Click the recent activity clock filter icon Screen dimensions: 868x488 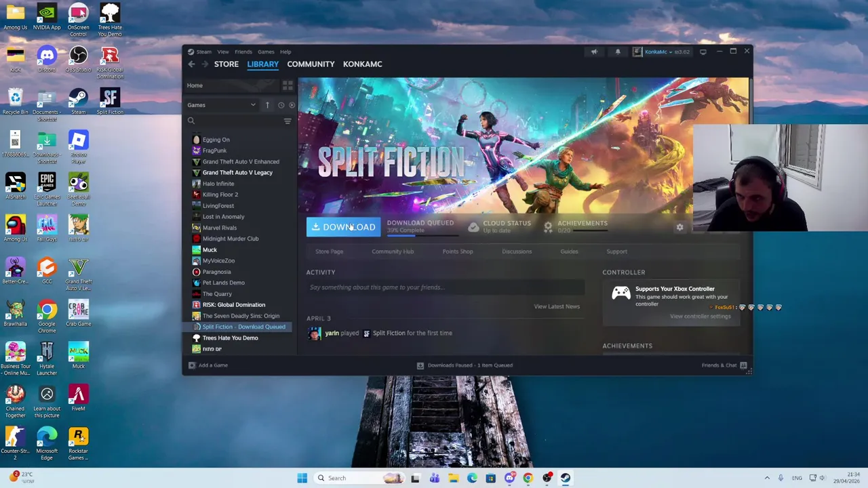pyautogui.click(x=281, y=105)
